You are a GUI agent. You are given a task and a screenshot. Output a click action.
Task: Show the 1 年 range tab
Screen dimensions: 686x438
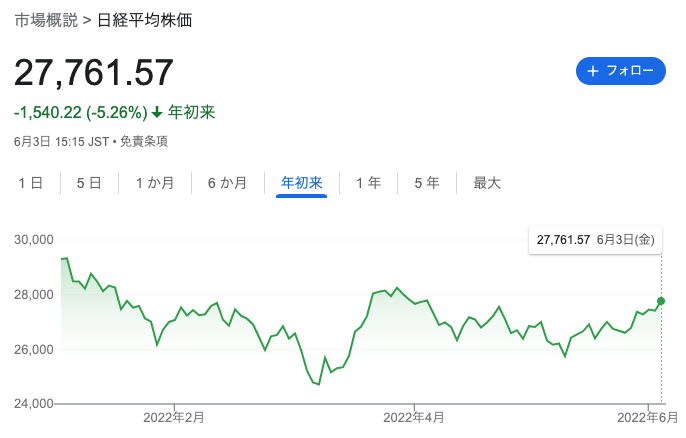[x=368, y=183]
